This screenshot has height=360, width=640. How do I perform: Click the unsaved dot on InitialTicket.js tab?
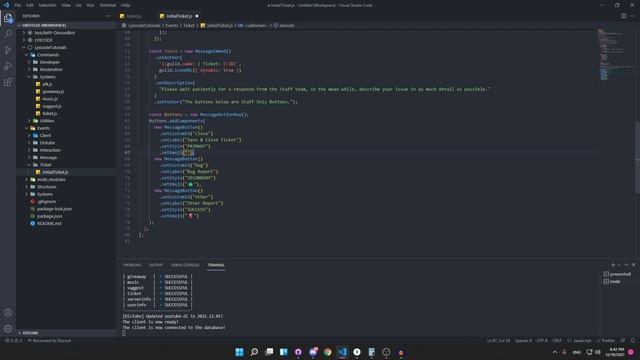point(197,16)
